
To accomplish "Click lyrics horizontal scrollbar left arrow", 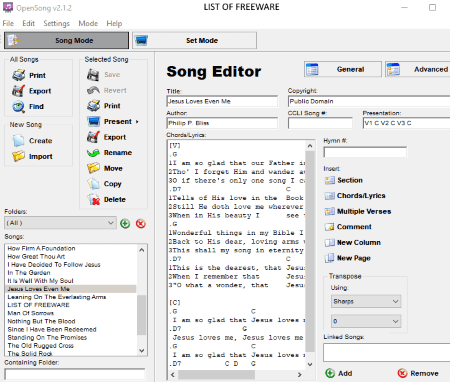I will click(173, 374).
